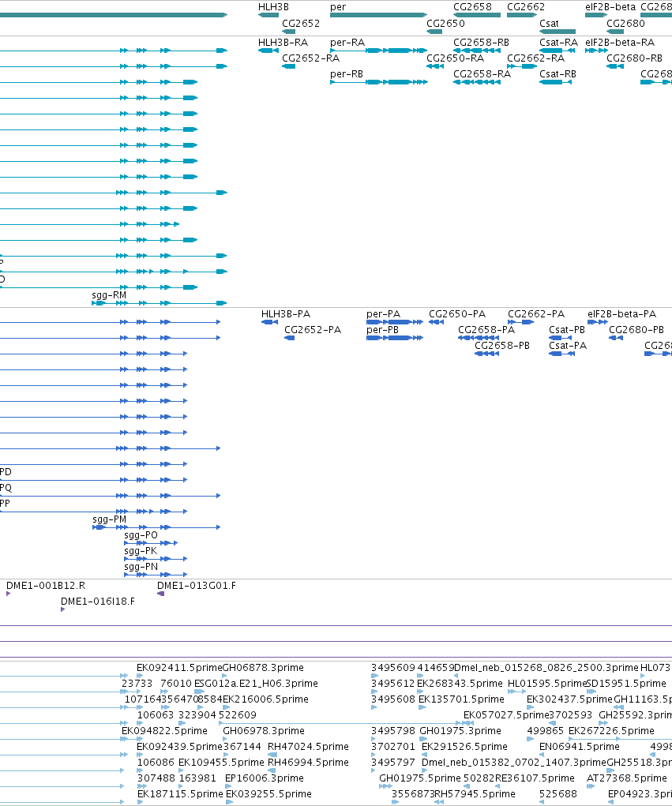Click the DME1-001B12.R feature label
This screenshot has width=672, height=806.
click(x=46, y=586)
